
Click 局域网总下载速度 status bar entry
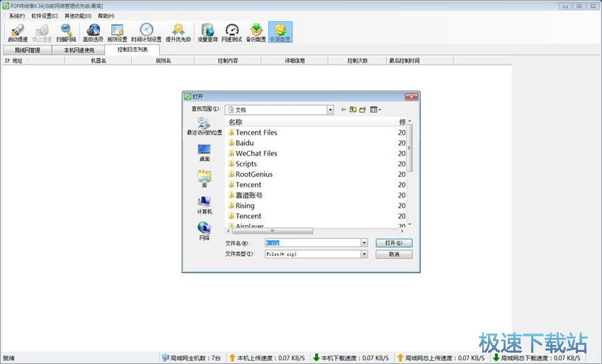537,358
